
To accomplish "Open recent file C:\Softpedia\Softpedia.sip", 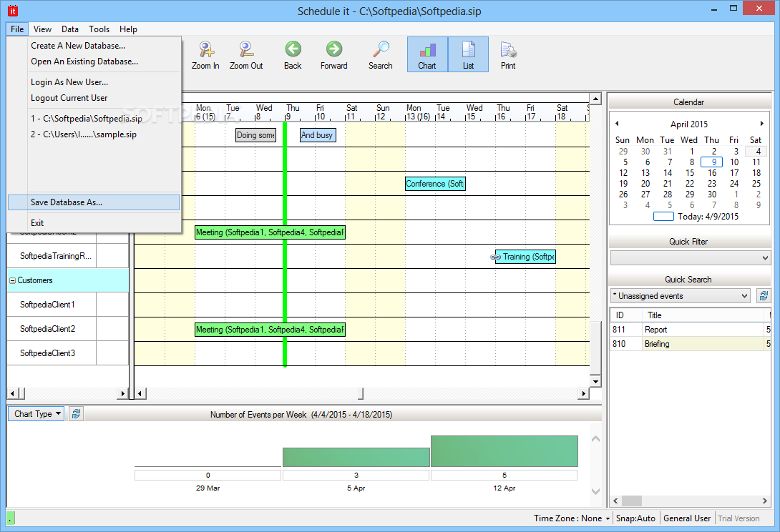I will (x=94, y=118).
